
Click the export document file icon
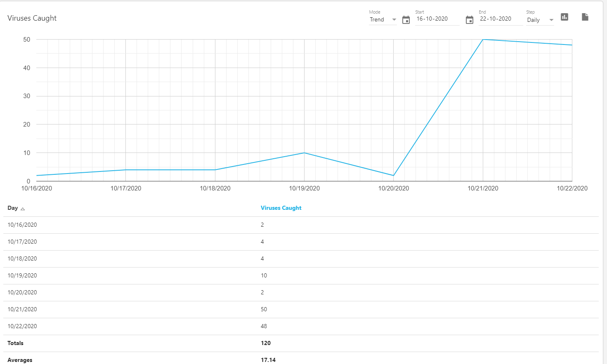(585, 17)
